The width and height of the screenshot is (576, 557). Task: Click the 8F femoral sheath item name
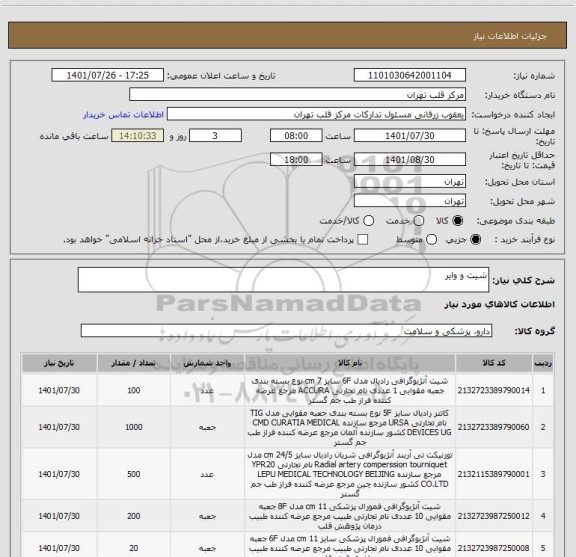click(x=350, y=516)
